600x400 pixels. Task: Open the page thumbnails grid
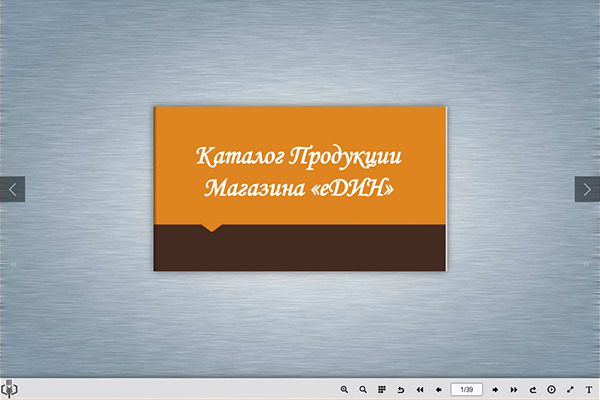(x=382, y=389)
